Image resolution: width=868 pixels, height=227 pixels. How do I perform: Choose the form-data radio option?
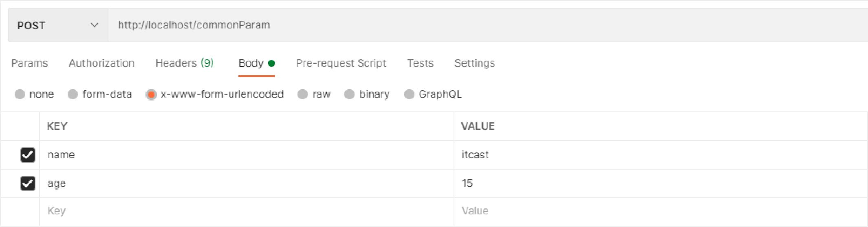[73, 94]
